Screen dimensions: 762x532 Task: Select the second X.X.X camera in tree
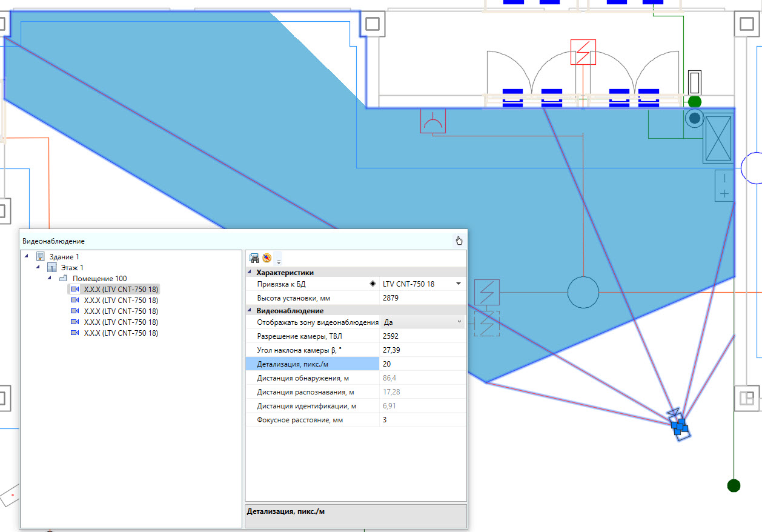pos(121,301)
